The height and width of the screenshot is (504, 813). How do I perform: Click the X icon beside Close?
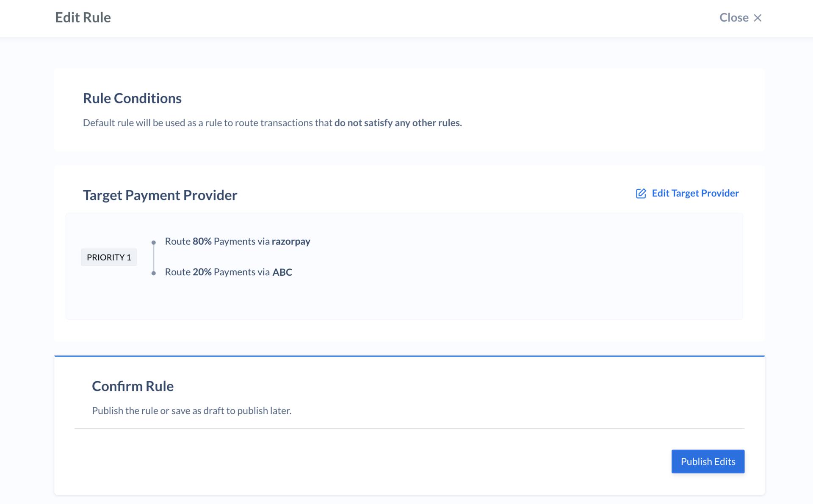(x=758, y=18)
